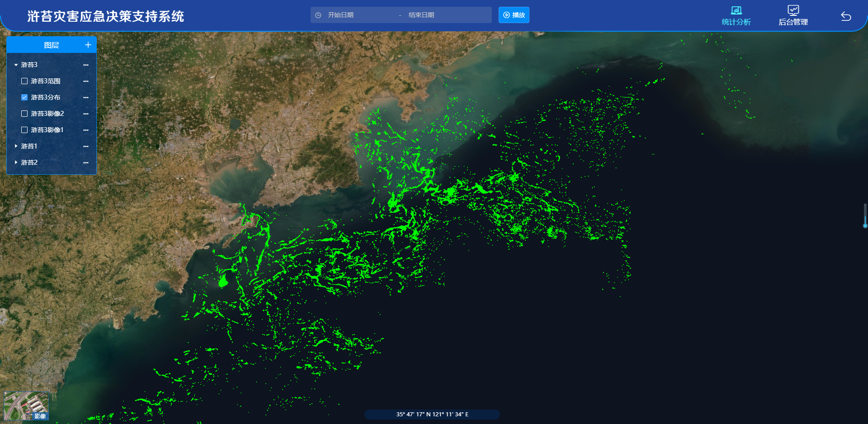Expand the 浒苔1 layer group
Image resolution: width=868 pixels, height=424 pixels.
[x=16, y=146]
